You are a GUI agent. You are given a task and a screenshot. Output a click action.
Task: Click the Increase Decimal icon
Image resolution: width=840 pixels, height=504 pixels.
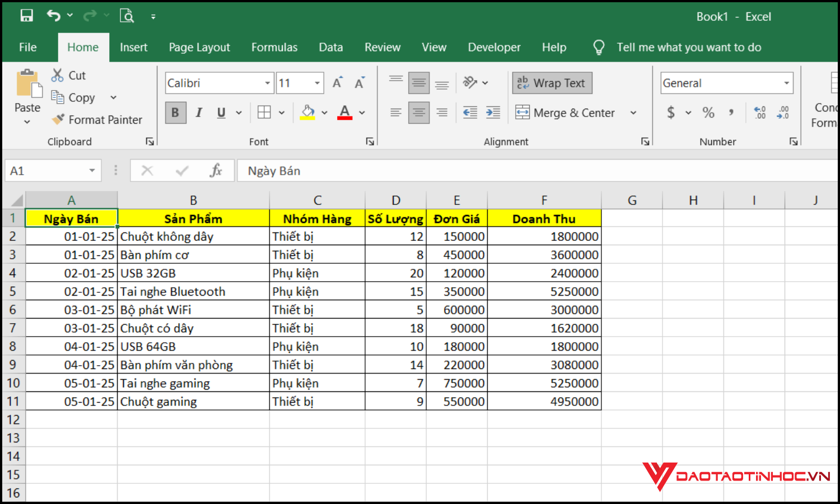click(759, 112)
